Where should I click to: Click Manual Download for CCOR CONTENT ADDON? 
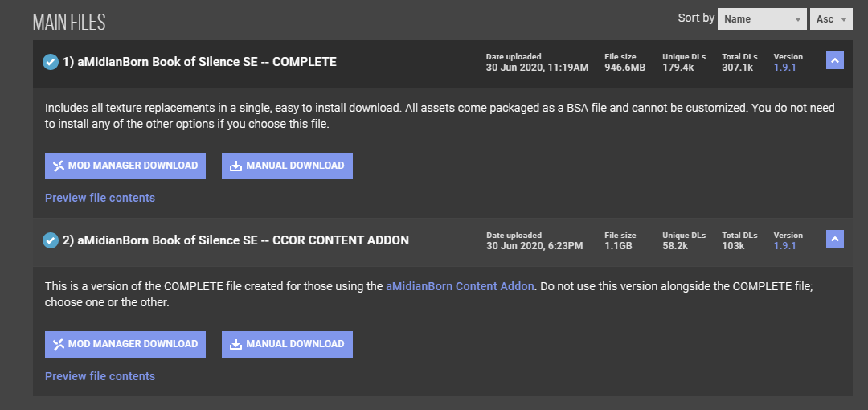click(287, 344)
